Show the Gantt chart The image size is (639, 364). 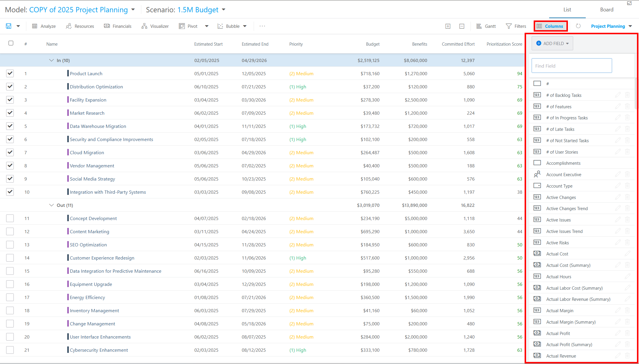pos(486,26)
